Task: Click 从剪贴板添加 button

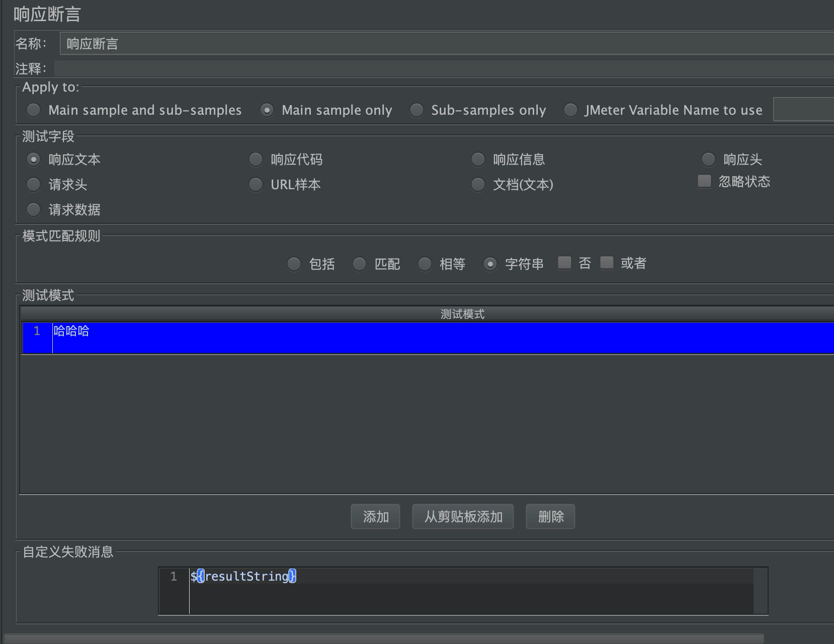Action: (x=462, y=516)
